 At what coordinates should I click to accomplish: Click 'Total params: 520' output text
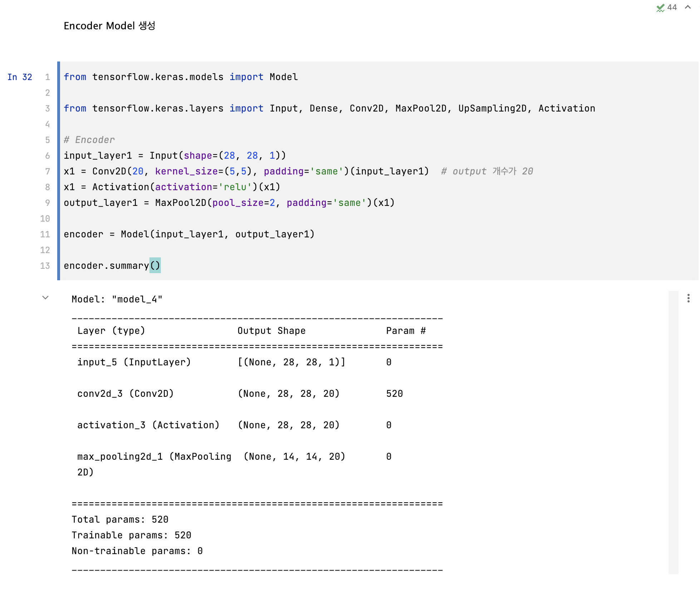pyautogui.click(x=120, y=519)
